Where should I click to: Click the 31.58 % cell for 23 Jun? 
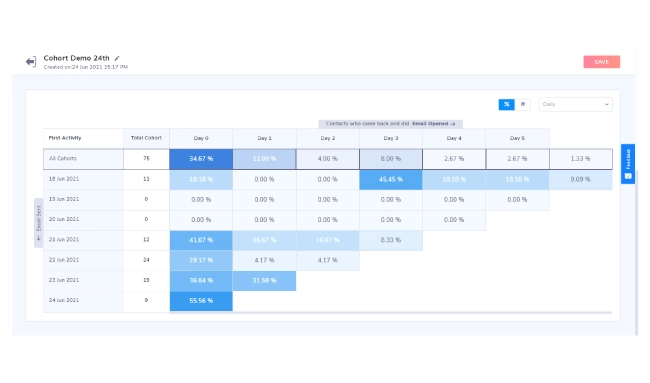tap(264, 281)
